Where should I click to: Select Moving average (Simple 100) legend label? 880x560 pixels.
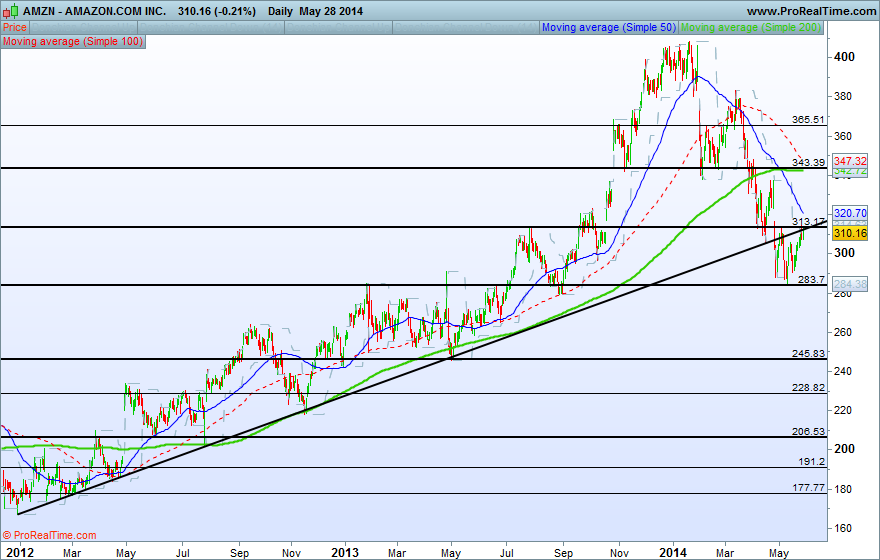click(x=73, y=42)
